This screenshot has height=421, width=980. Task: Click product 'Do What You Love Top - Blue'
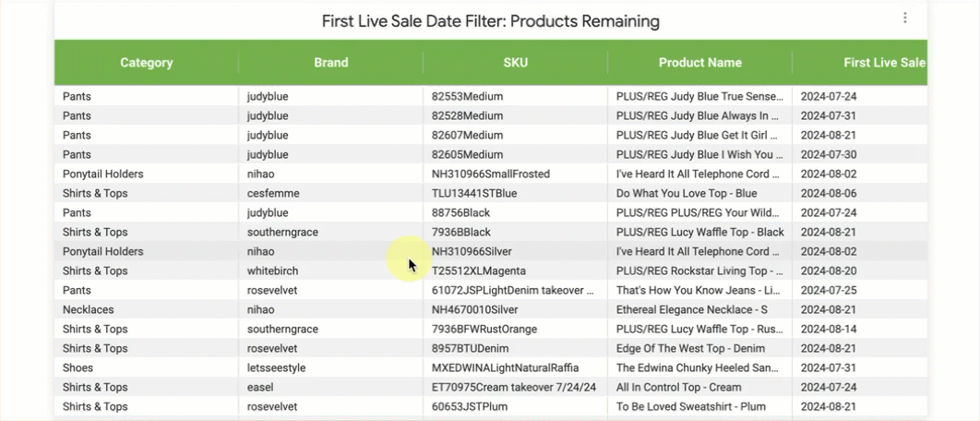(686, 193)
